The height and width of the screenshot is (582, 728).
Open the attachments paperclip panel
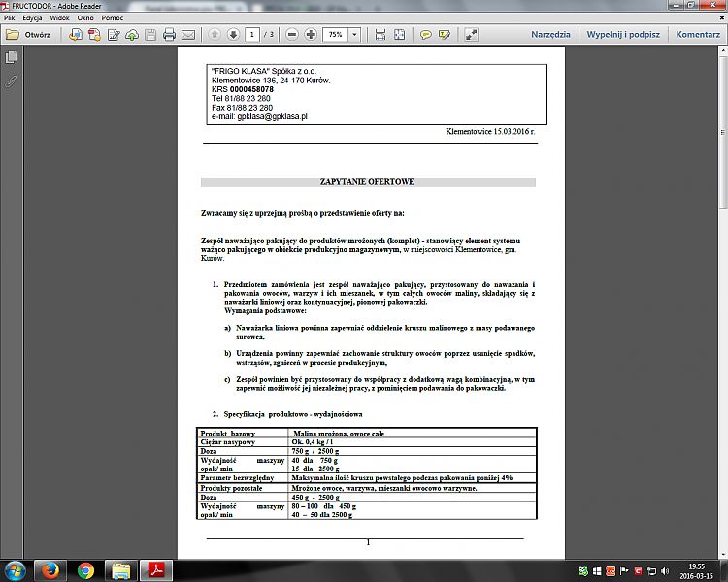[11, 81]
